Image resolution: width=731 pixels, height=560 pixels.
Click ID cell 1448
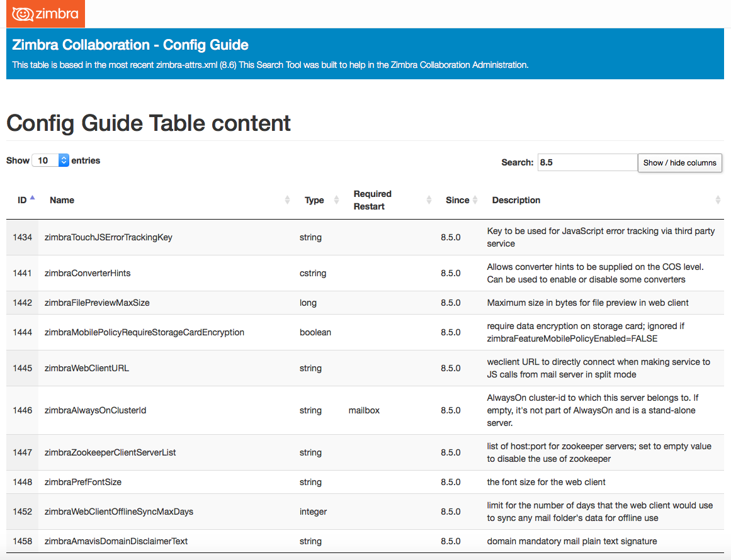(23, 482)
